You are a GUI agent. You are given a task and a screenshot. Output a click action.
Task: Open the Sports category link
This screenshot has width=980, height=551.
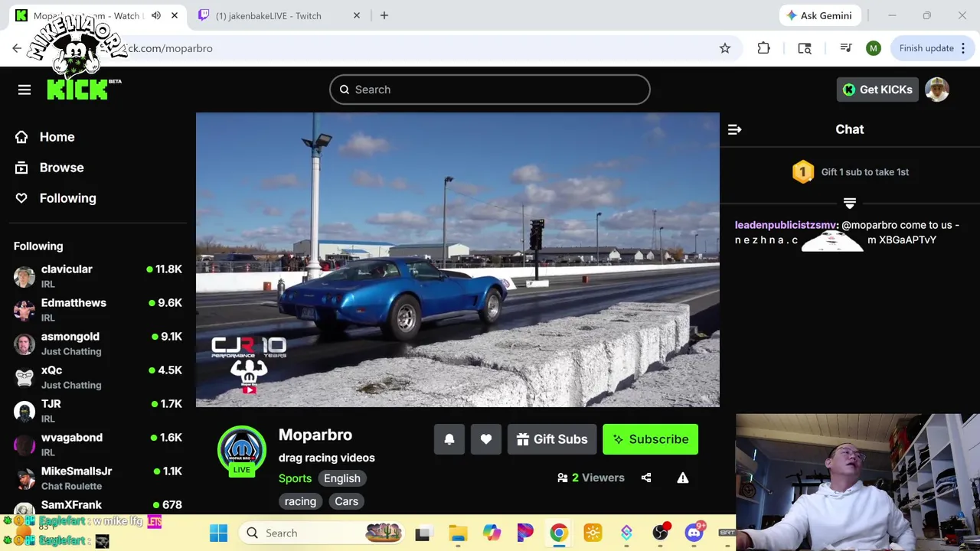tap(295, 478)
